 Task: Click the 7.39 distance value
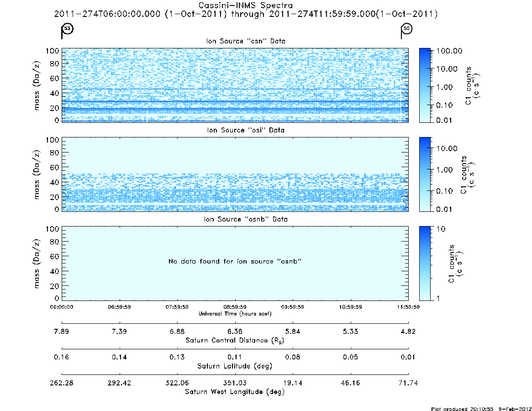click(x=120, y=332)
